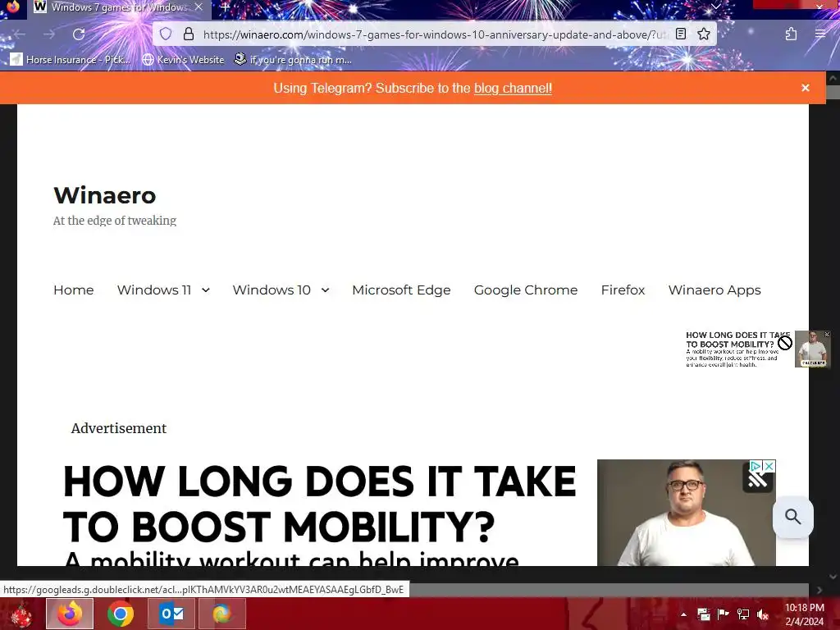Click the site padlock security icon
The image size is (840, 630).
click(x=189, y=34)
